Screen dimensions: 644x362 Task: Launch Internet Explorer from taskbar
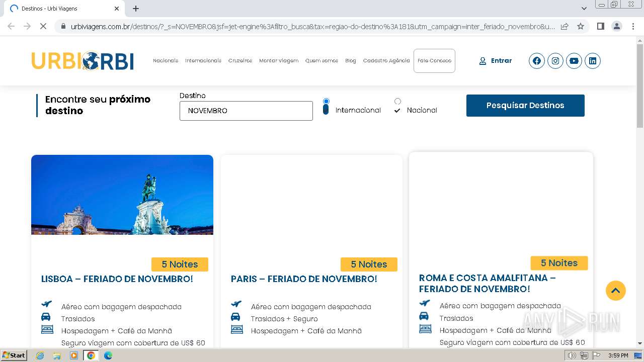point(40,355)
